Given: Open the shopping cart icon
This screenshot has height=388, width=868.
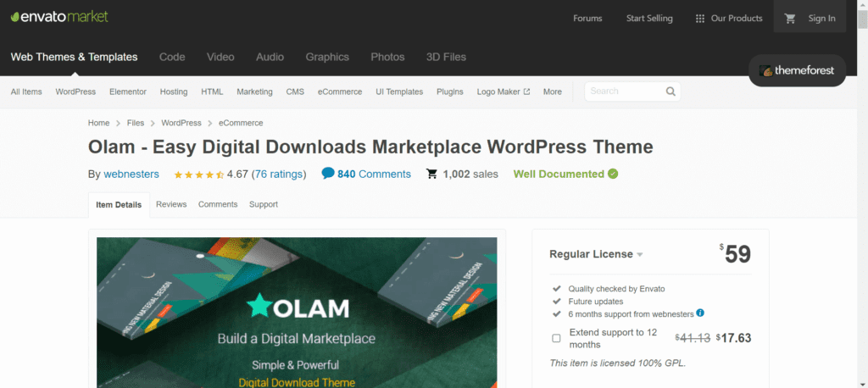Looking at the screenshot, I should pyautogui.click(x=790, y=19).
